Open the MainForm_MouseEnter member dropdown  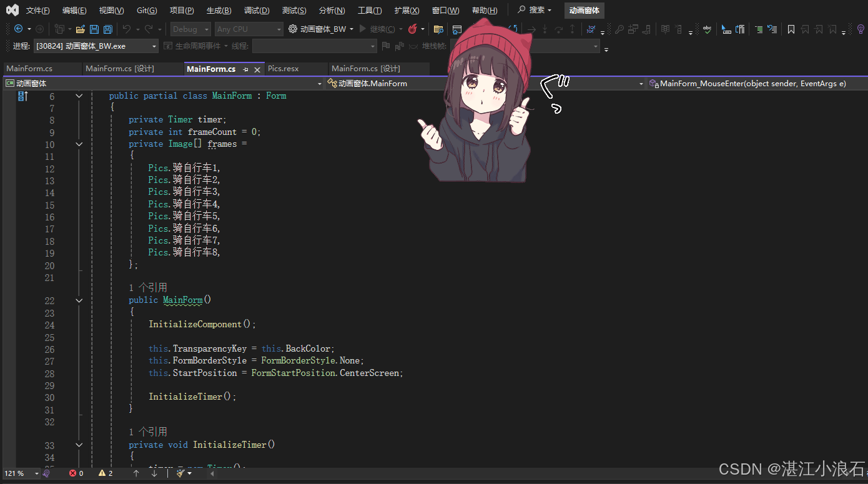coord(756,83)
